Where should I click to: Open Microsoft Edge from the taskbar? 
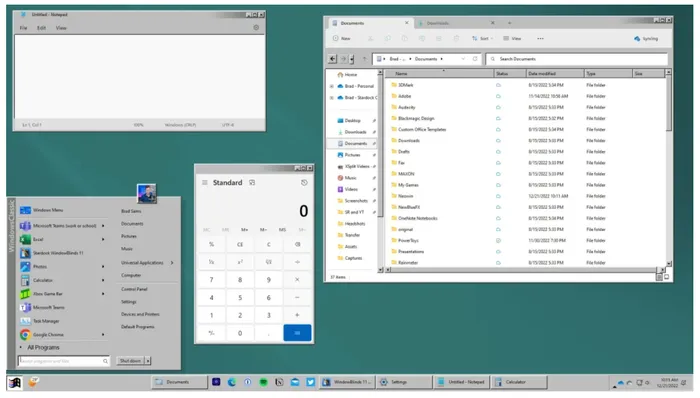(232, 382)
